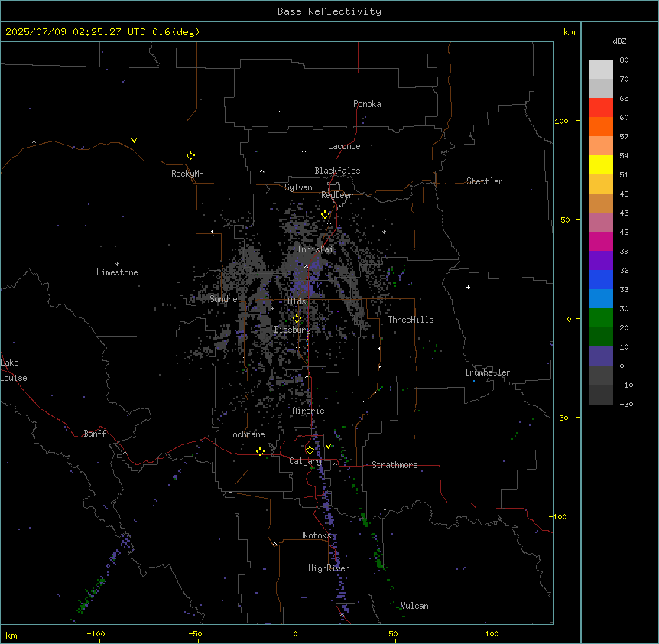Select the Limestone label
Image resolution: width=659 pixels, height=644 pixels.
(117, 272)
